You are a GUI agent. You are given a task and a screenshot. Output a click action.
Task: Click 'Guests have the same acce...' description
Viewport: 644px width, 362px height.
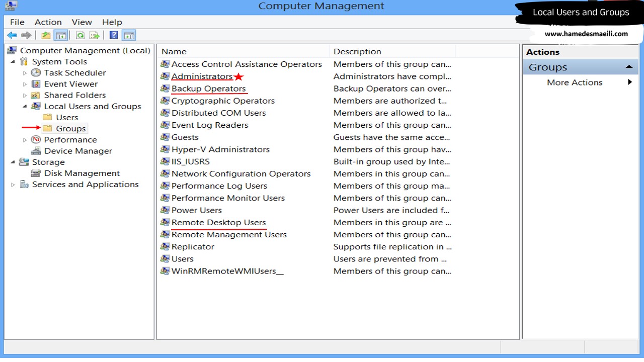pos(391,137)
